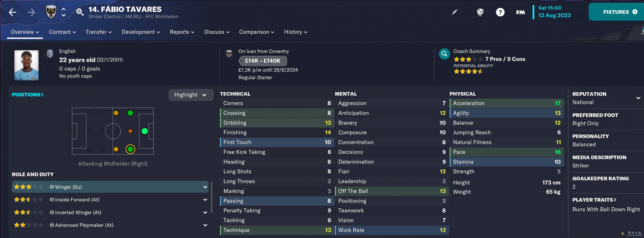
Task: Expand the Inside Forward (At) role
Action: [205, 200]
